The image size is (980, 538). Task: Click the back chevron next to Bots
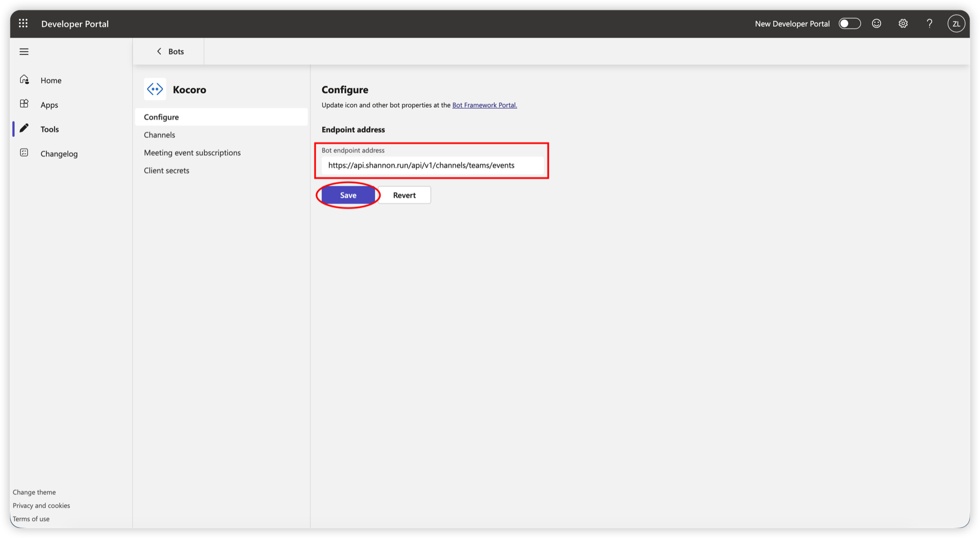159,51
